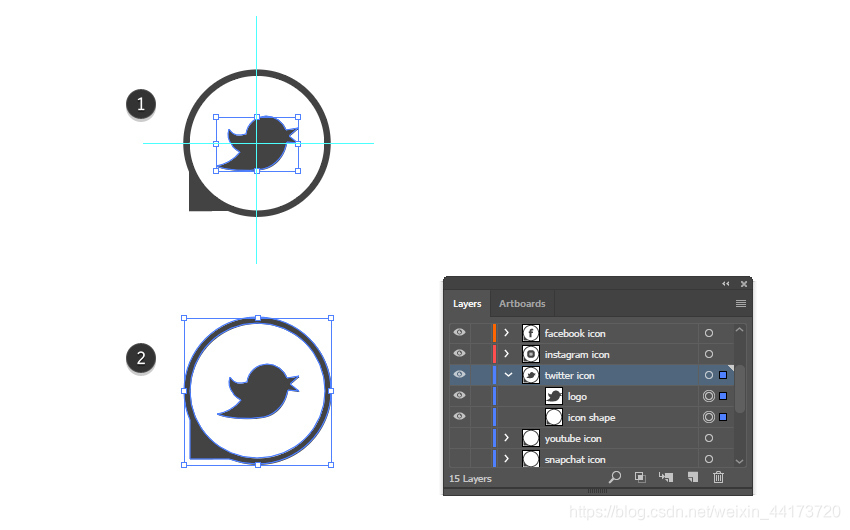Click the Locate Object magnifier icon
This screenshot has height=530, width=850.
click(614, 477)
